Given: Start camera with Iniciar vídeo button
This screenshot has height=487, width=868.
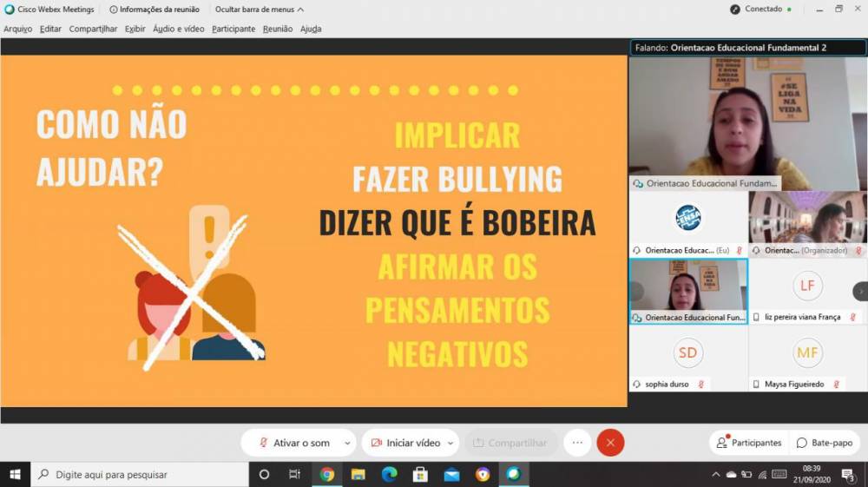Looking at the screenshot, I should coord(406,443).
